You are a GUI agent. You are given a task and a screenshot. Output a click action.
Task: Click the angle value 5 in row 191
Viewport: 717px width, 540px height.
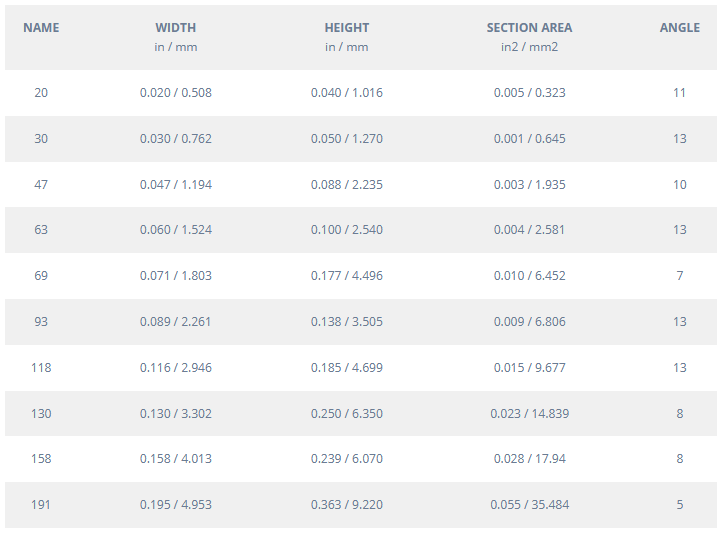[679, 505]
